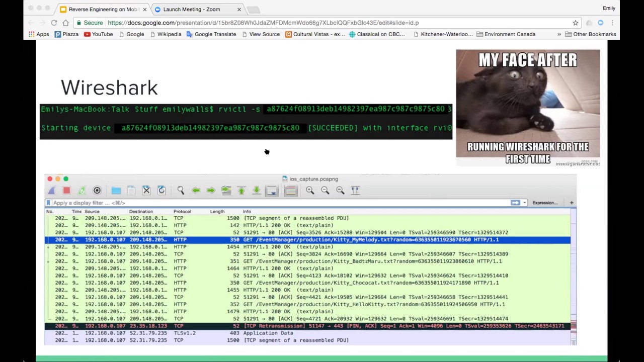Screen dimensions: 644x362
Task: Open Chrome three-dot menu
Action: [x=612, y=23]
